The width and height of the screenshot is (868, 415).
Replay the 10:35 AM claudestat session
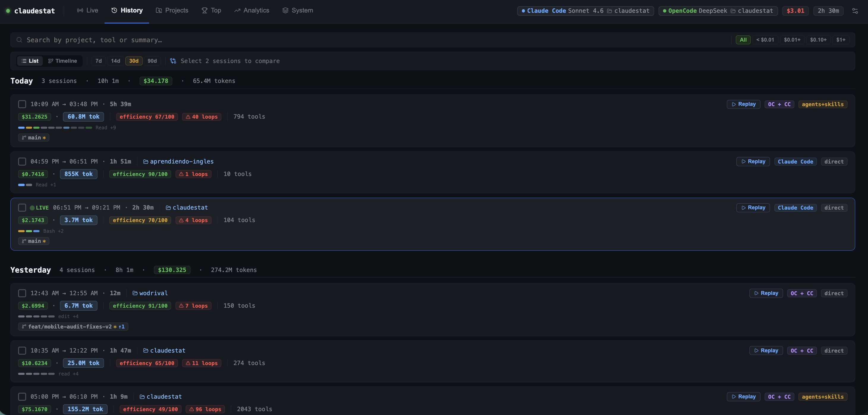point(766,350)
